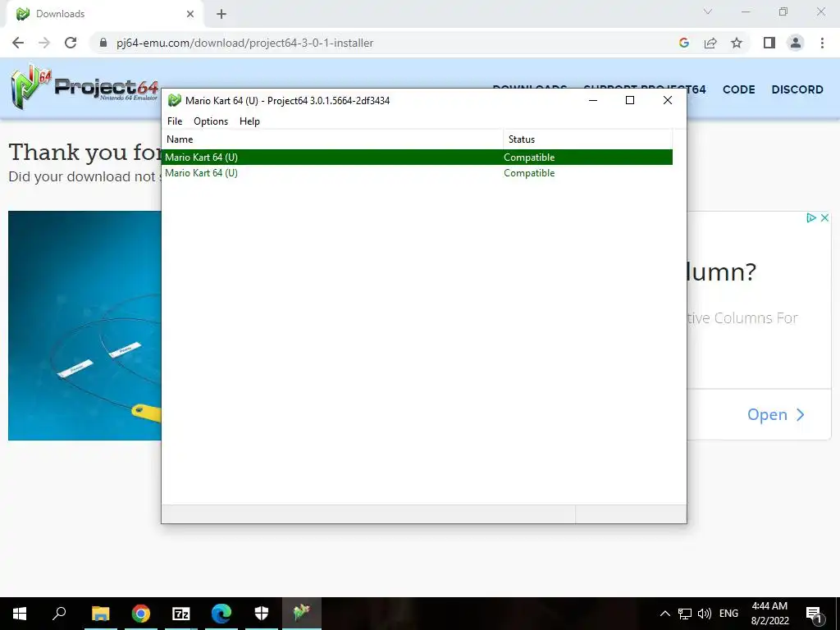Open the Chrome tab search chevron
The image size is (840, 630).
click(x=708, y=11)
